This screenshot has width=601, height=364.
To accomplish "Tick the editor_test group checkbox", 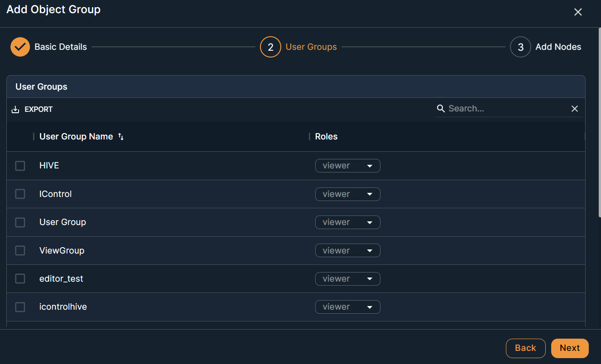I will [x=20, y=279].
